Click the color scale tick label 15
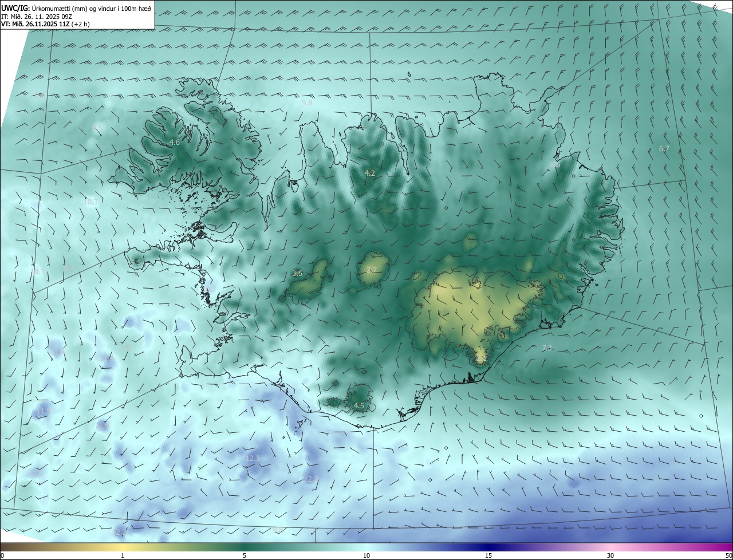This screenshot has height=560, width=733. coord(488,555)
